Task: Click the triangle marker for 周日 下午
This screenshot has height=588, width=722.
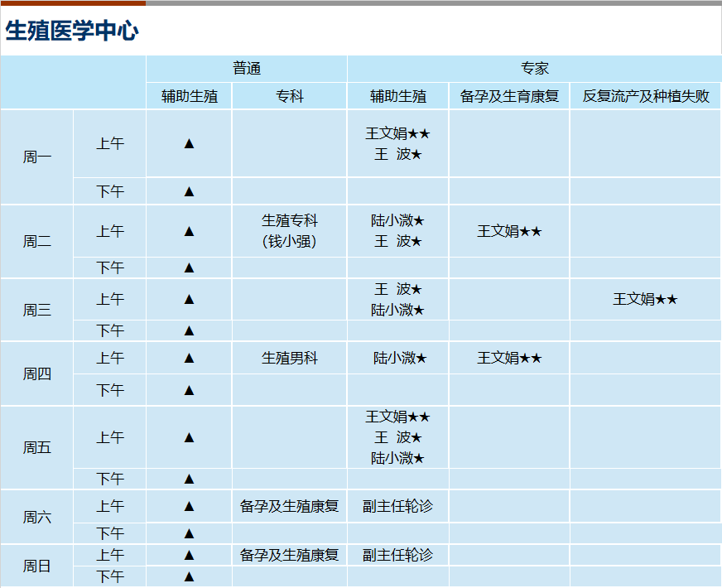Action: 189,576
